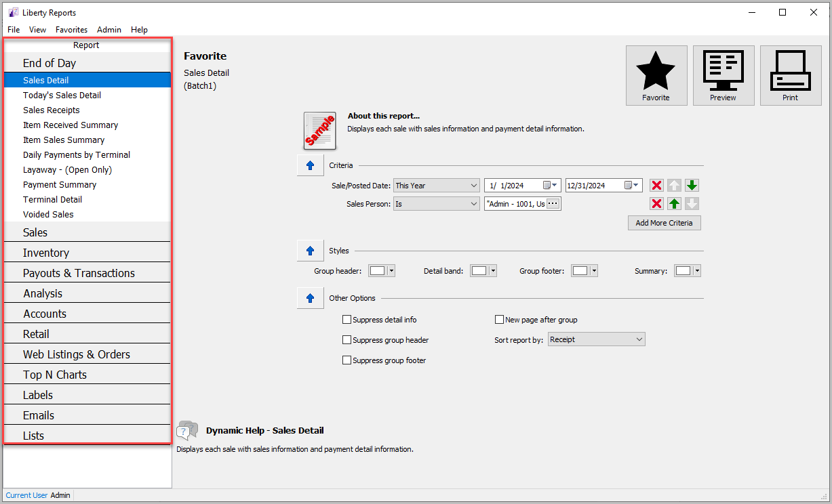Viewport: 832px width, 504px height.
Task: Move Sale/Posted Date criteria down
Action: tap(692, 186)
